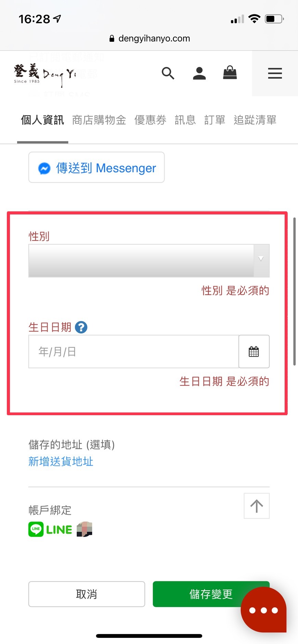Expand the 性別 gender dropdown
298x644 pixels.
click(x=149, y=261)
